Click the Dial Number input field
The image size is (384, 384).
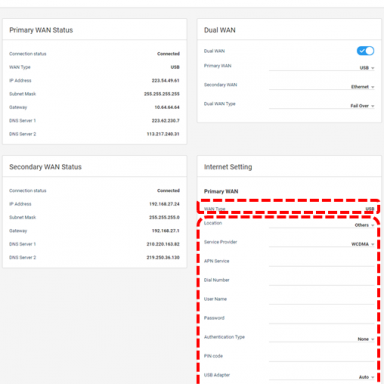322,281
